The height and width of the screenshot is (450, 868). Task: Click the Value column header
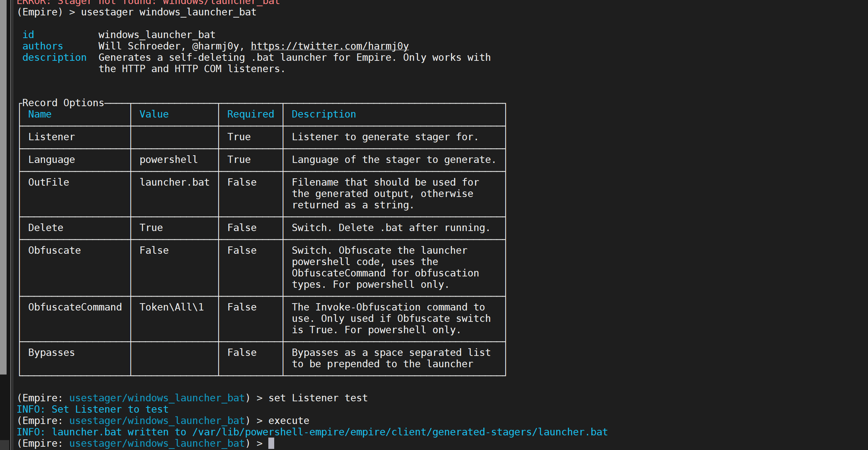(x=154, y=114)
